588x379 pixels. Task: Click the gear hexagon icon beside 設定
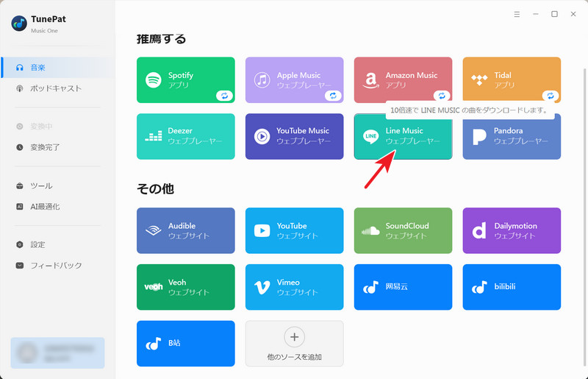pos(20,244)
